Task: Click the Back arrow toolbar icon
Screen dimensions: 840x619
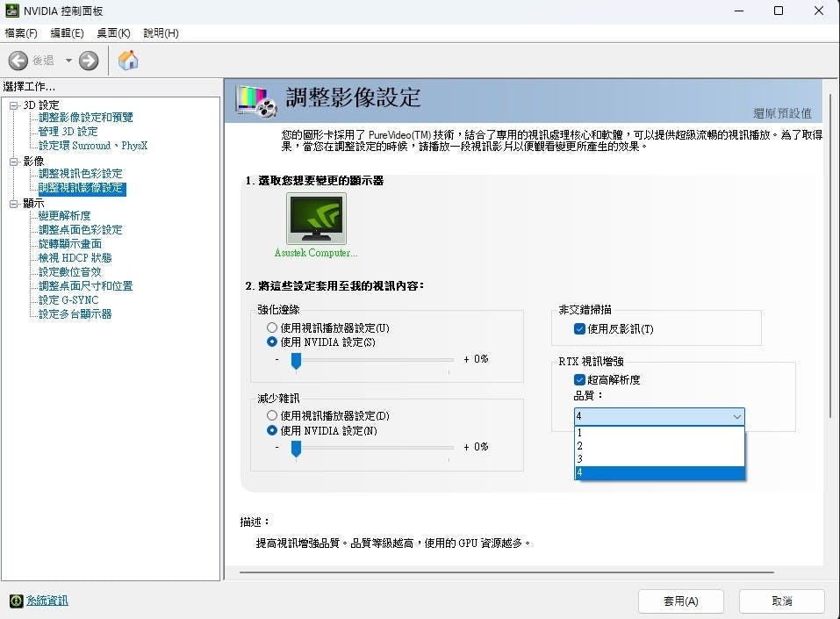Action: tap(18, 61)
